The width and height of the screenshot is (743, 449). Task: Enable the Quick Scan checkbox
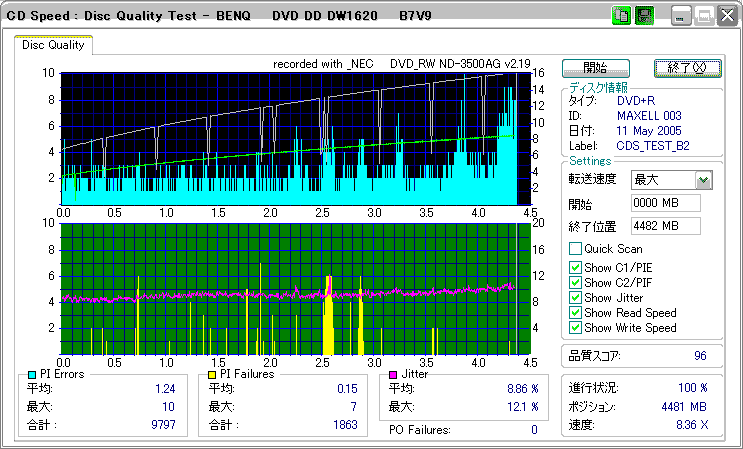(x=575, y=249)
